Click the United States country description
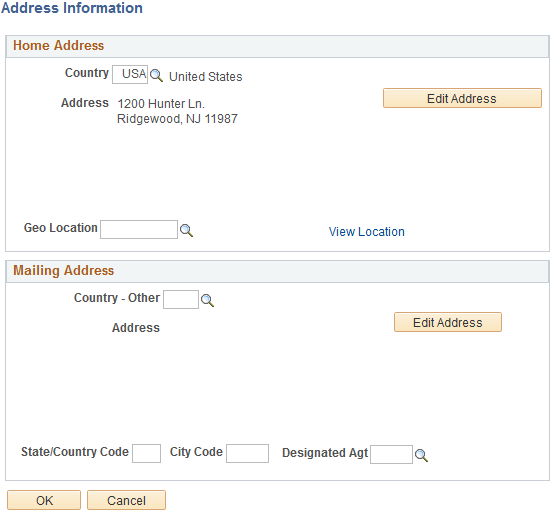The image size is (560, 515). point(206,77)
